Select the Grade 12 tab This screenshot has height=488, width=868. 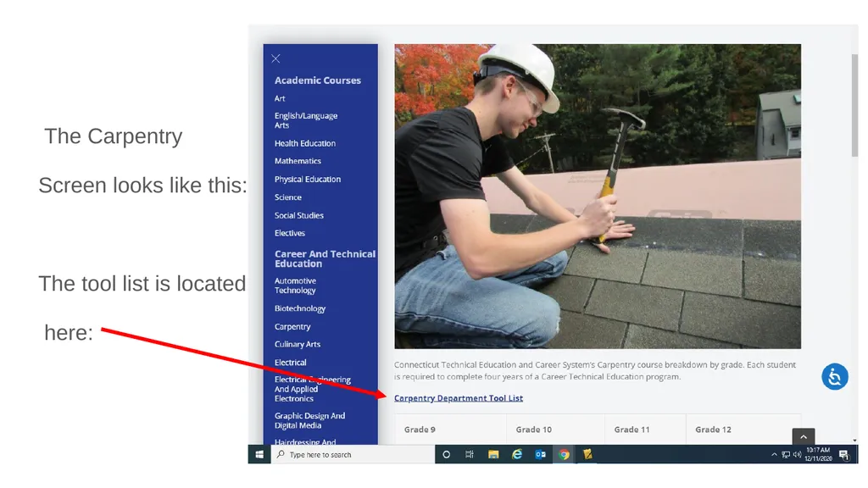713,430
